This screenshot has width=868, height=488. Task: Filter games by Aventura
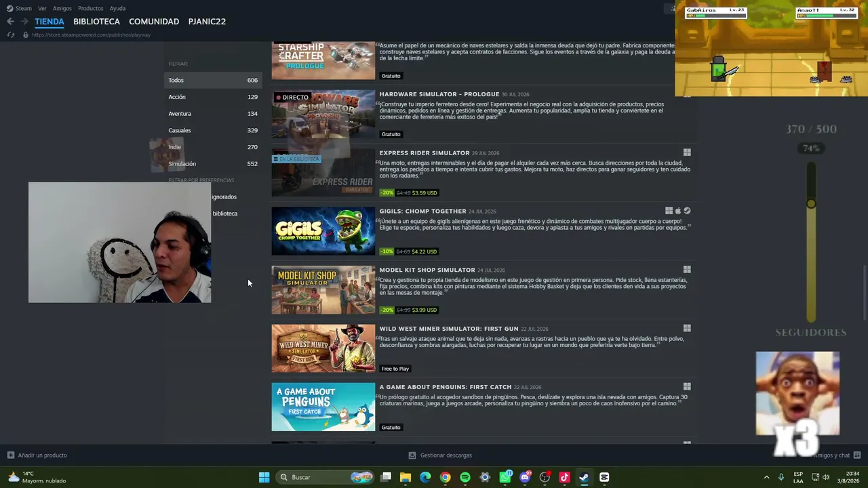[213, 114]
